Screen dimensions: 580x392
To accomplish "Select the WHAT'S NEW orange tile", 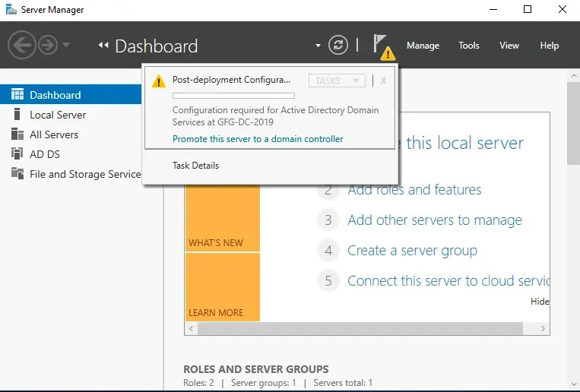I will coord(223,218).
